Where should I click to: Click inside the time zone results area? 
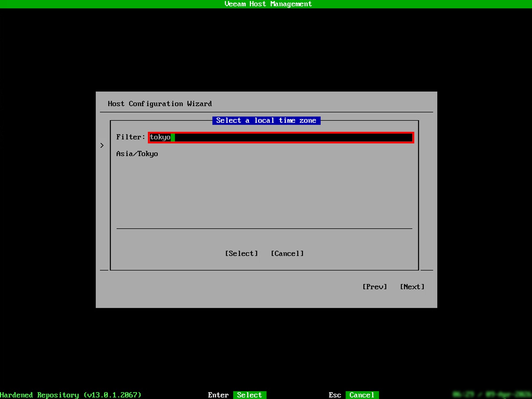[264, 190]
